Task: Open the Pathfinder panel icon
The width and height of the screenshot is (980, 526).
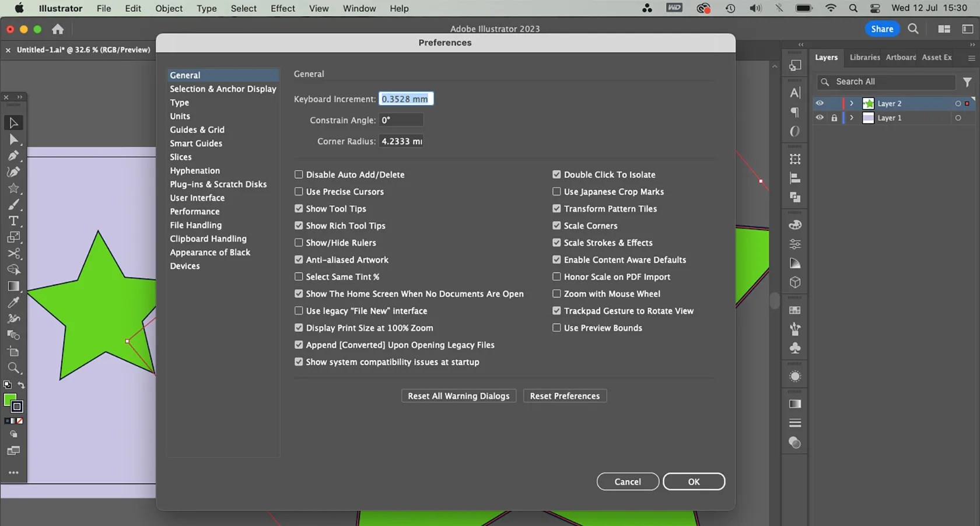Action: pyautogui.click(x=794, y=197)
